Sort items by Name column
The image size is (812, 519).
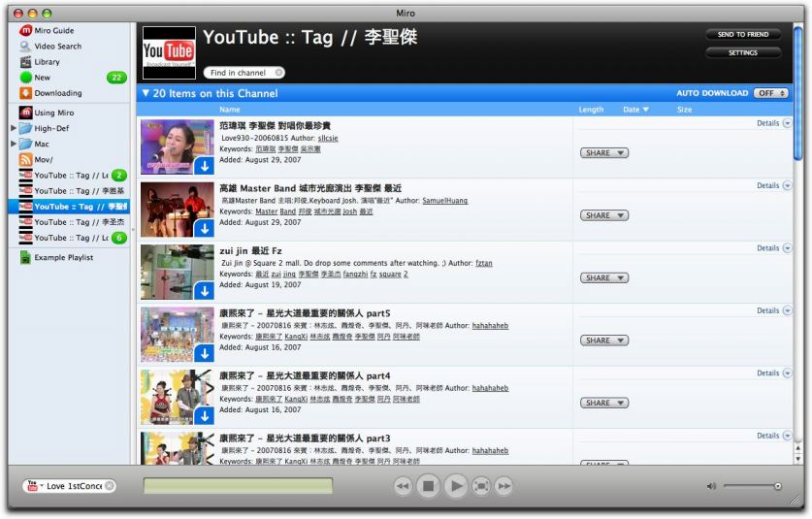coord(229,110)
